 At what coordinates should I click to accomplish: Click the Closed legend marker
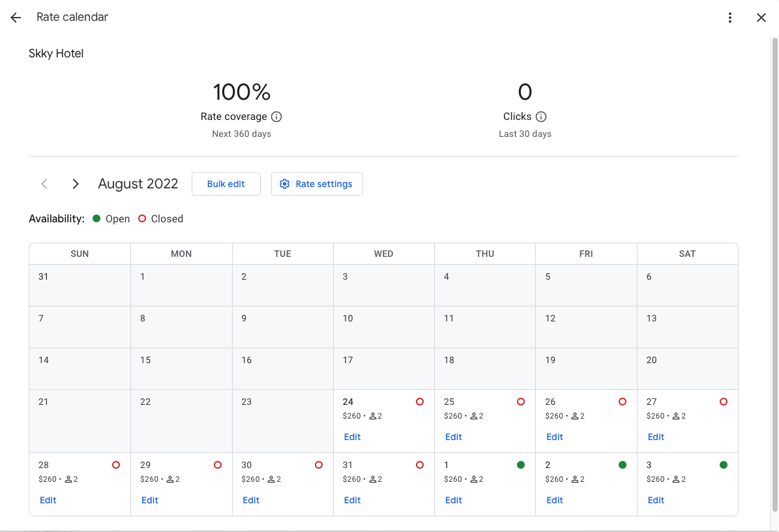pos(141,218)
